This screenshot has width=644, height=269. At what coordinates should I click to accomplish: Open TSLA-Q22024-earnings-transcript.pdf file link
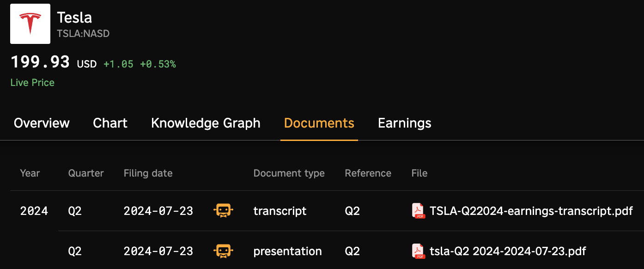tap(531, 211)
